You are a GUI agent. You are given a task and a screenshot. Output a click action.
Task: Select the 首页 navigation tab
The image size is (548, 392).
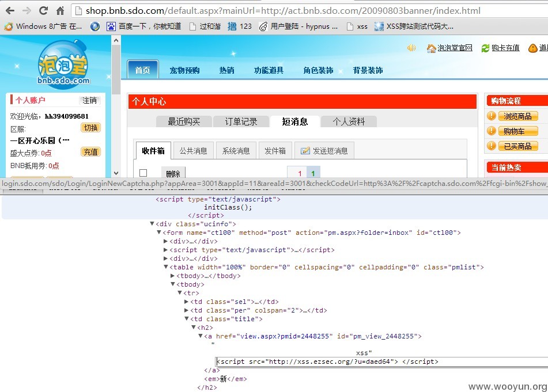[x=142, y=70]
